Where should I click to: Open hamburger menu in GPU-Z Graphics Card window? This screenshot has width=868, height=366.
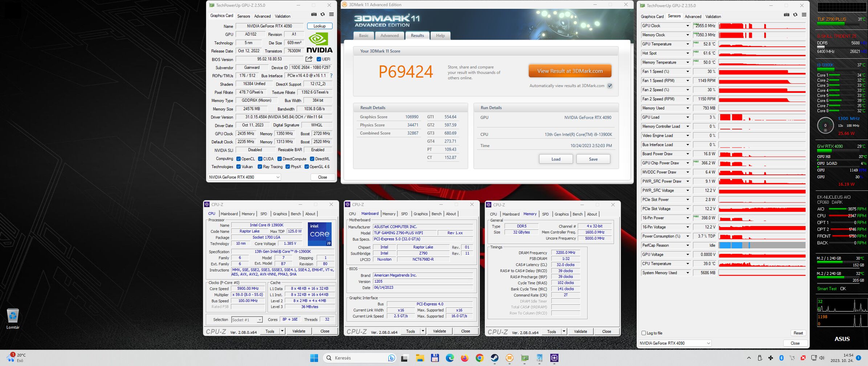tap(331, 15)
